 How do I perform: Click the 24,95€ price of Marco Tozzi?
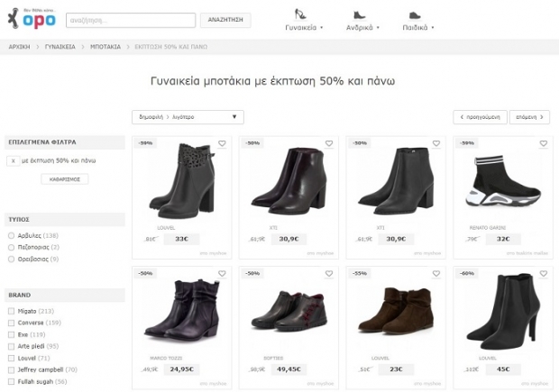pos(182,369)
